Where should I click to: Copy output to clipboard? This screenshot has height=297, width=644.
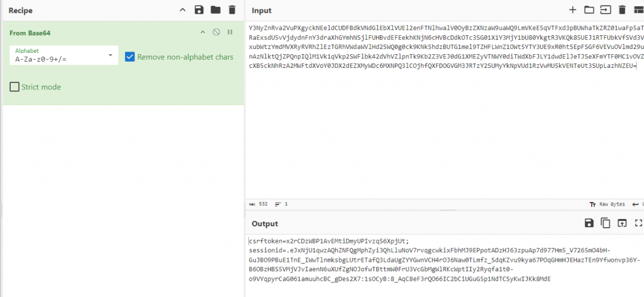coord(606,223)
